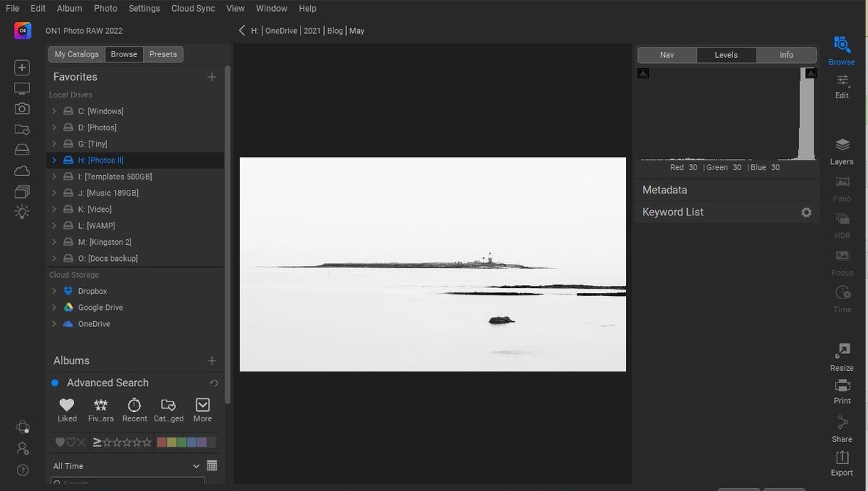The width and height of the screenshot is (868, 491).
Task: Switch to the Info tab
Action: pos(786,55)
